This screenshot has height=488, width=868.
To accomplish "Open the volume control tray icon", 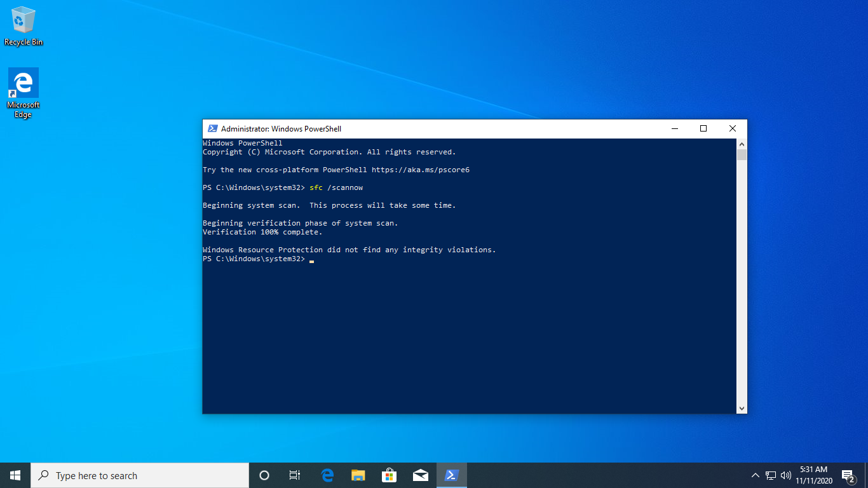I will [786, 475].
